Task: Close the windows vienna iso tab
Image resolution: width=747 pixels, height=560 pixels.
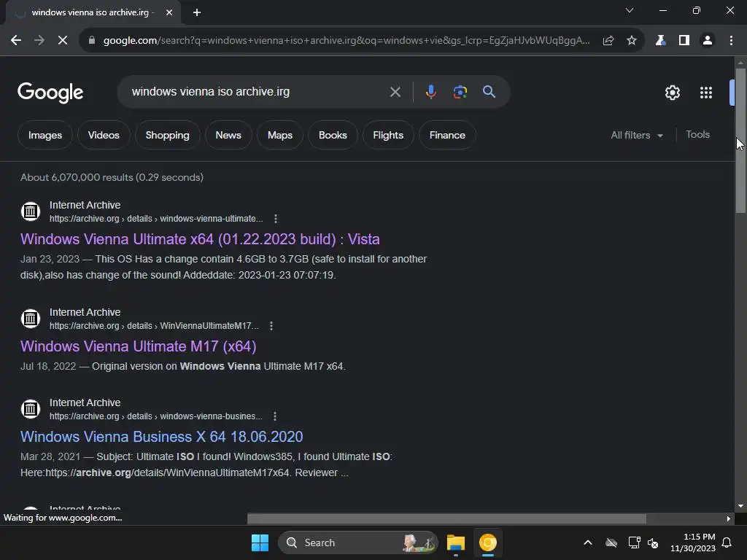Action: (x=169, y=12)
